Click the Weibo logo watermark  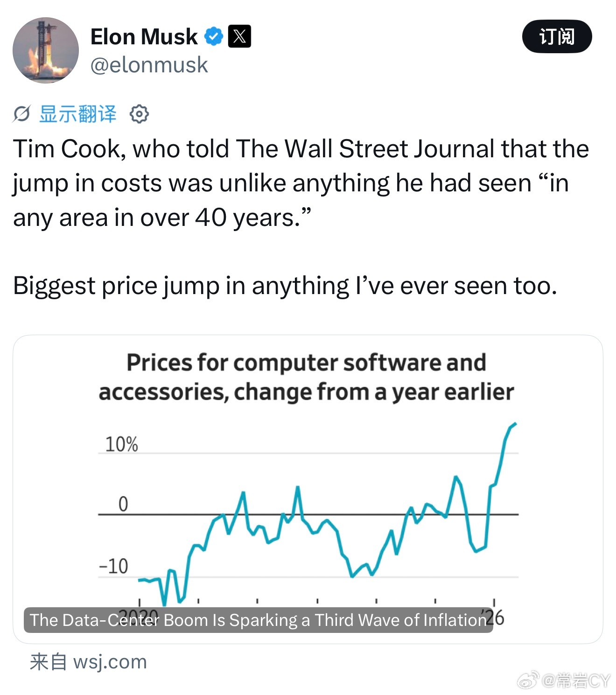click(528, 680)
